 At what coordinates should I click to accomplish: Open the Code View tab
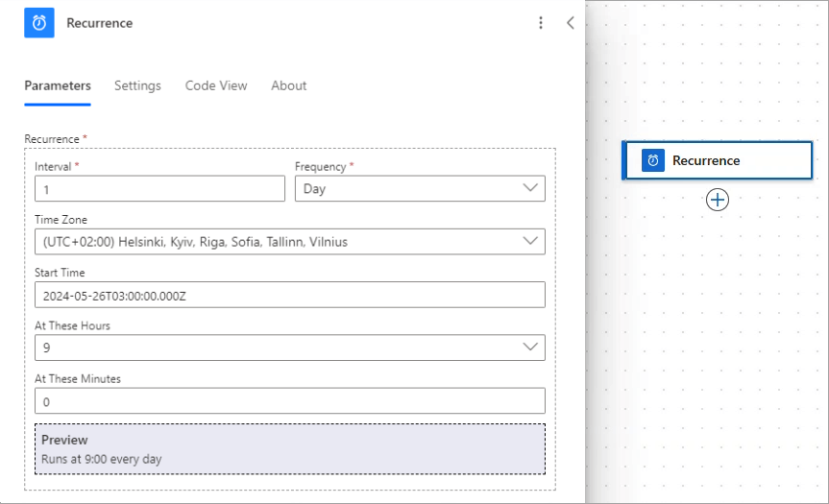tap(216, 85)
